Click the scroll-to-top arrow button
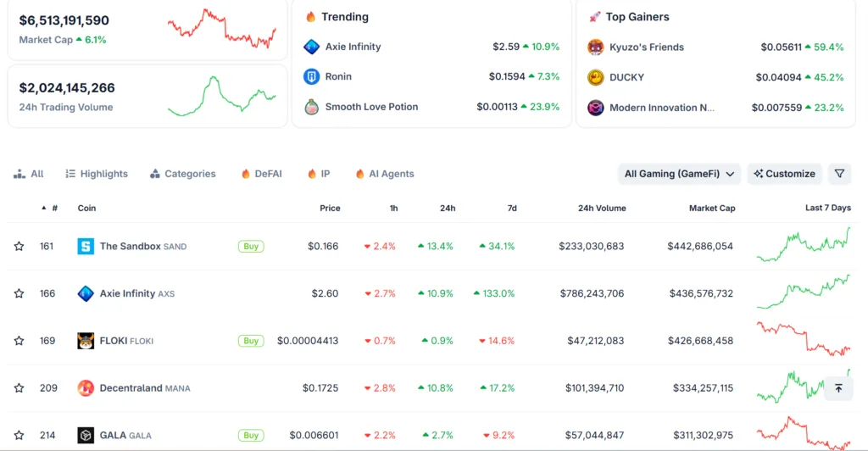868x451 pixels. coord(838,387)
